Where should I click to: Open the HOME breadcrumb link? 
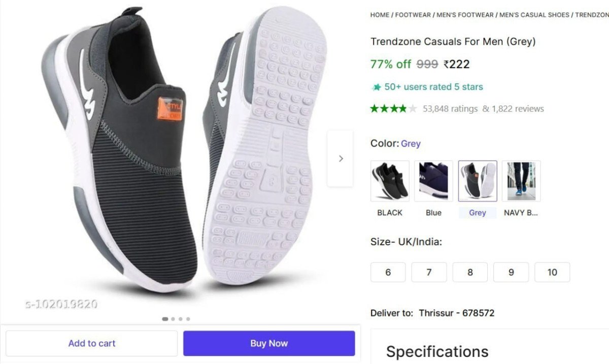[379, 15]
